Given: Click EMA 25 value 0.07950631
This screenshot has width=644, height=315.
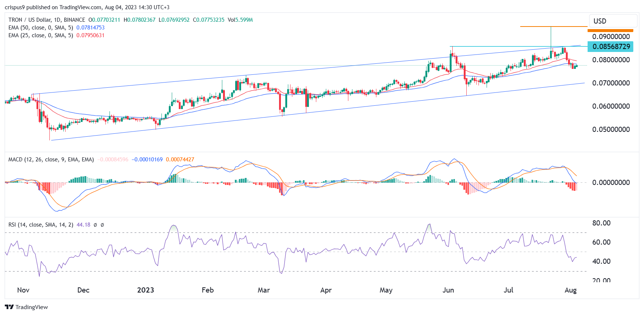Looking at the screenshot, I should coord(90,35).
